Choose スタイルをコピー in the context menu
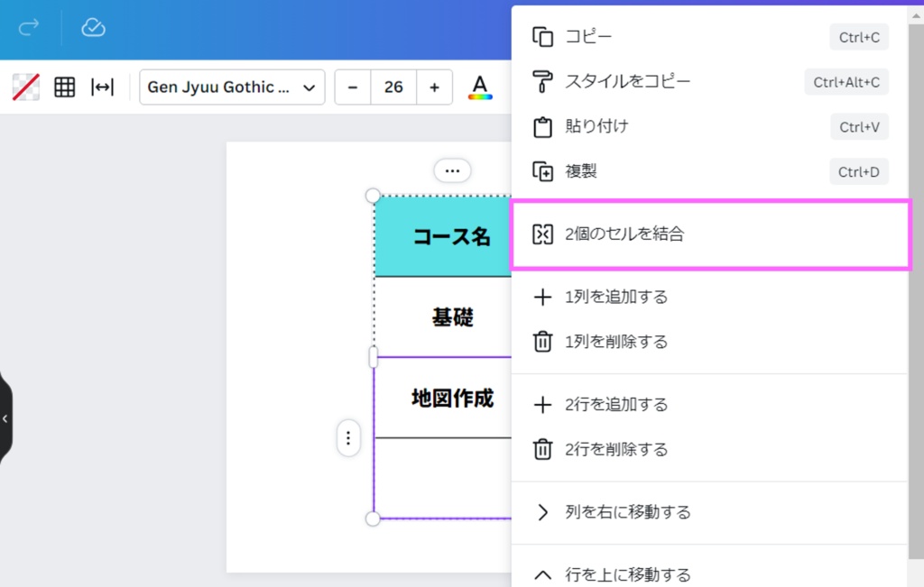 point(628,82)
